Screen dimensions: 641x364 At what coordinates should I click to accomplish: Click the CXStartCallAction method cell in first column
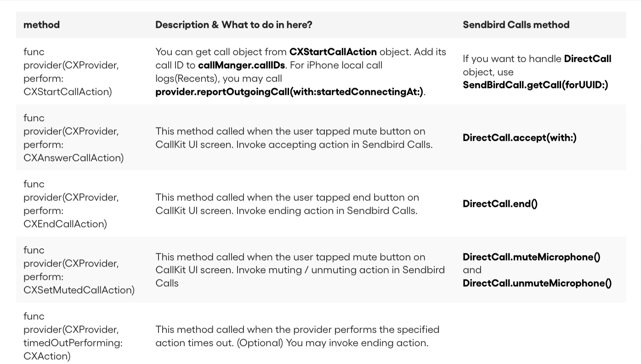(x=71, y=72)
